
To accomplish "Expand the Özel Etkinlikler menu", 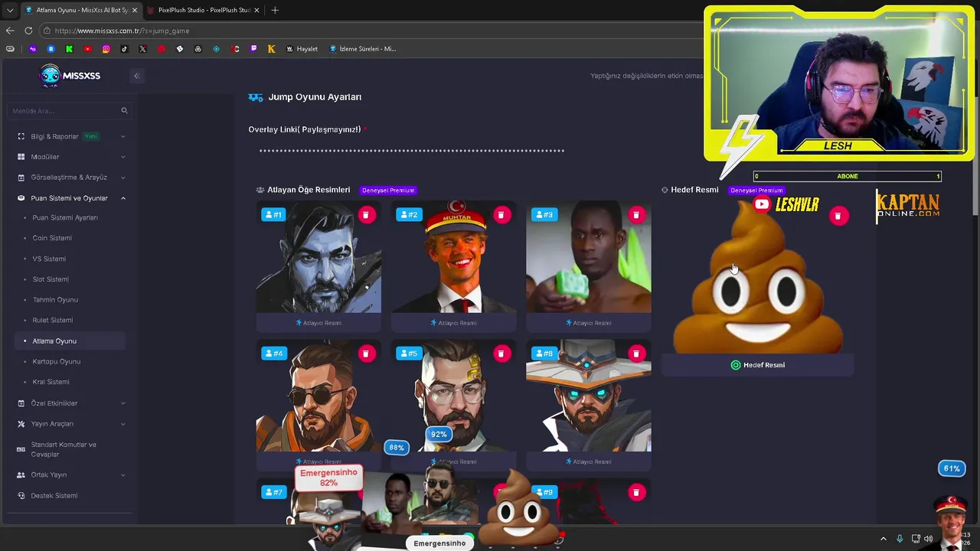I will [71, 403].
